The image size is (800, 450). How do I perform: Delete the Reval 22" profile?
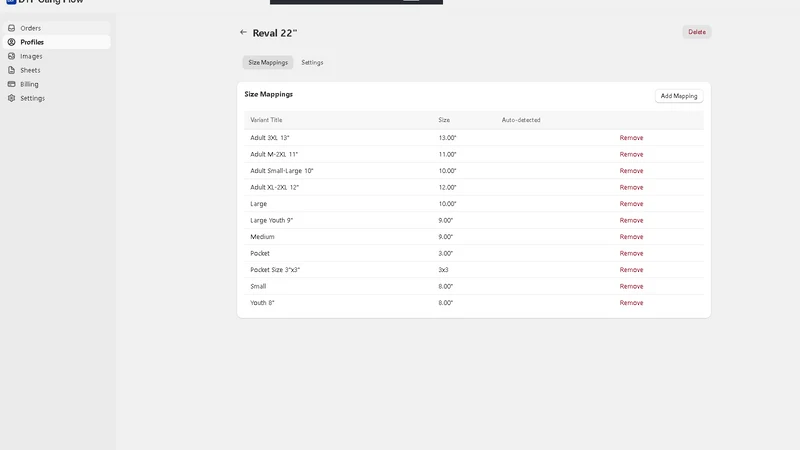point(697,32)
